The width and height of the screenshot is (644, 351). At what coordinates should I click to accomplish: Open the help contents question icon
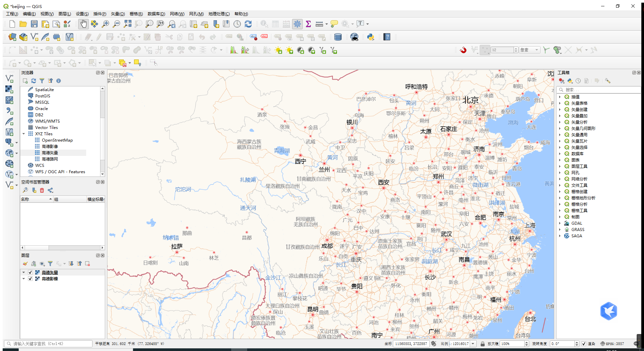[x=387, y=37]
